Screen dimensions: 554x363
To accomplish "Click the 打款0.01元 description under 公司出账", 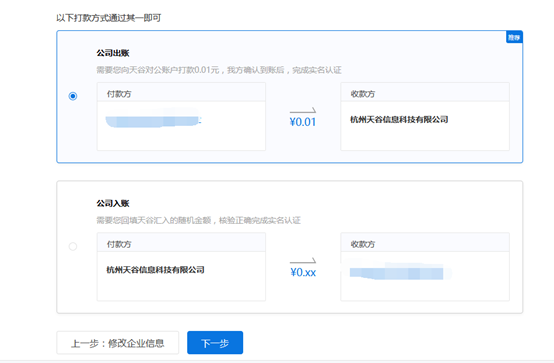I will (x=219, y=70).
